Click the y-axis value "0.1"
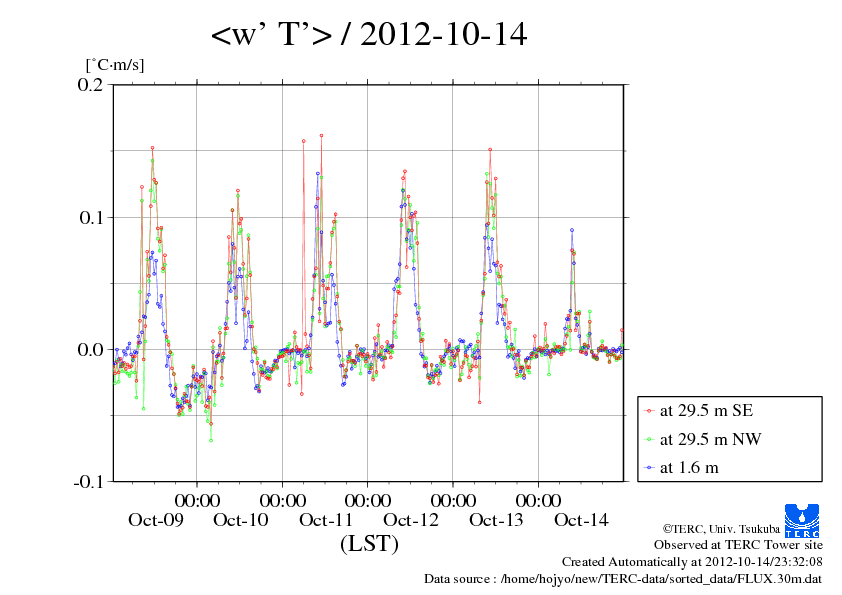 (x=91, y=217)
